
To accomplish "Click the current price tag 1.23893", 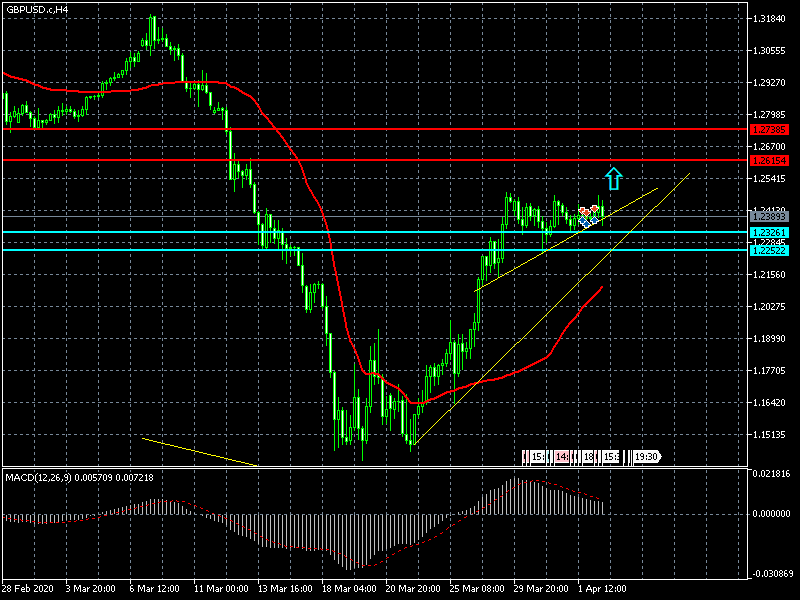I will pyautogui.click(x=770, y=216).
